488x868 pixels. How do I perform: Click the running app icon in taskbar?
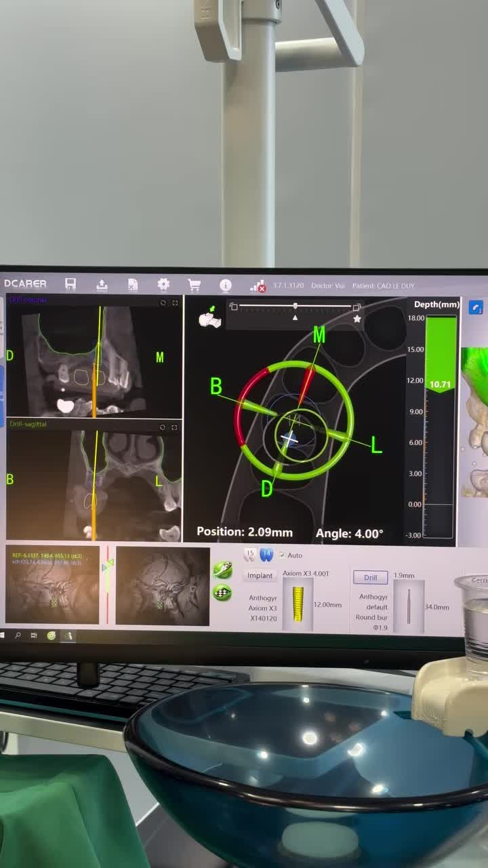tap(68, 635)
